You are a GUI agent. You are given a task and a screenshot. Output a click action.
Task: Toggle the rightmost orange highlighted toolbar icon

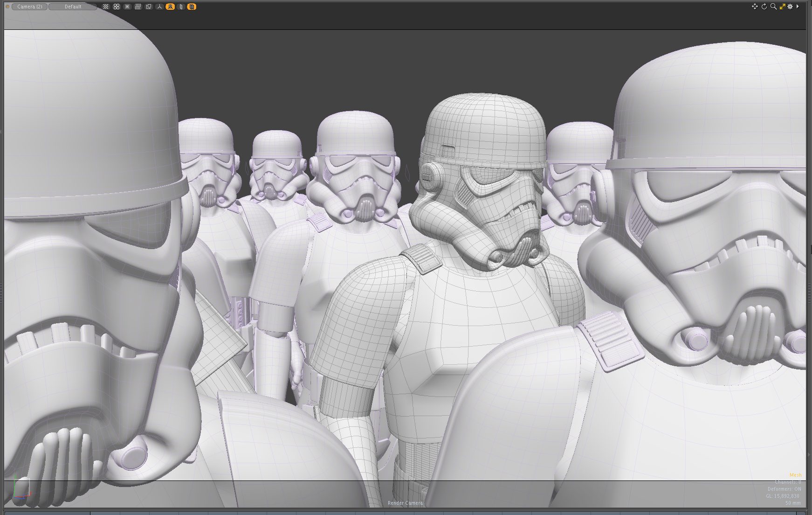pos(192,7)
